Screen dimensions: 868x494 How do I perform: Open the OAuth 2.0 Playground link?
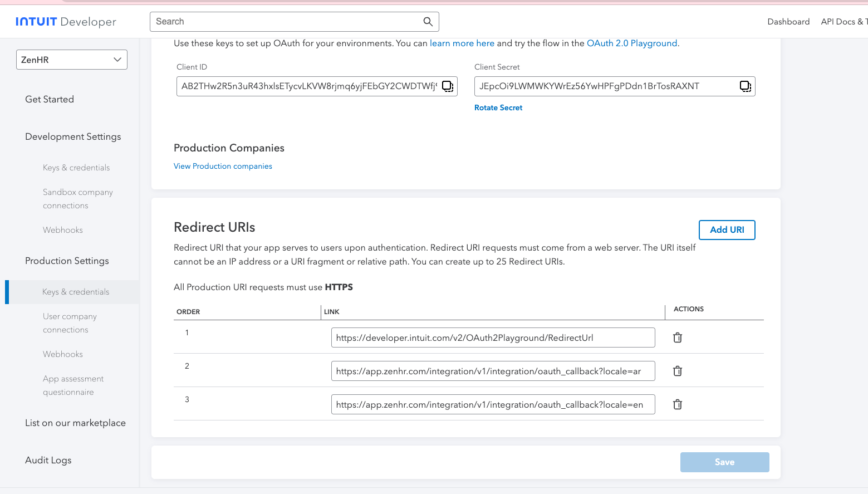632,43
